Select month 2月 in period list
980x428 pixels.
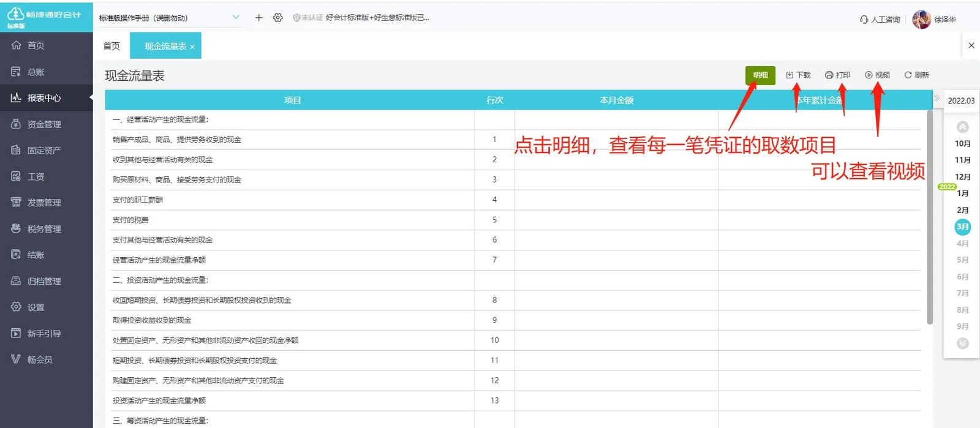(x=963, y=210)
